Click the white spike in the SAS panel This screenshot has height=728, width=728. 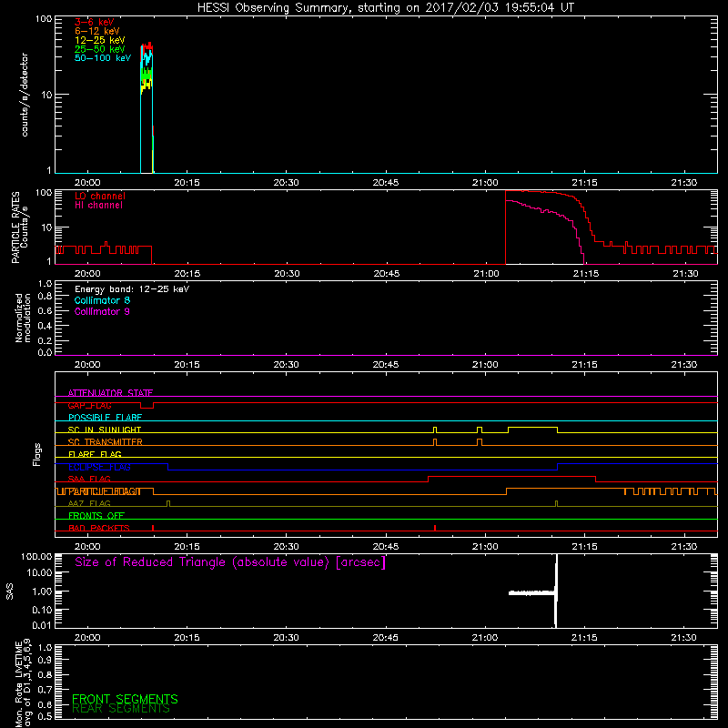[556, 591]
